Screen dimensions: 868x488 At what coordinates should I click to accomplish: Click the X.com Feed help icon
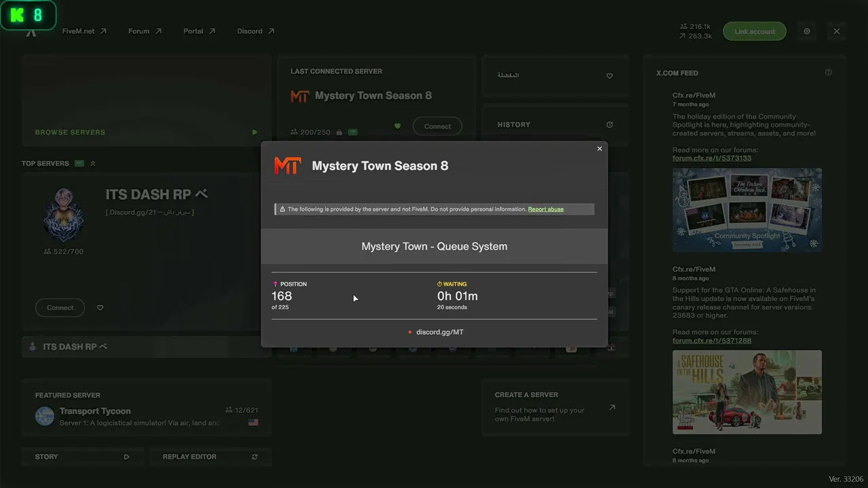(828, 73)
